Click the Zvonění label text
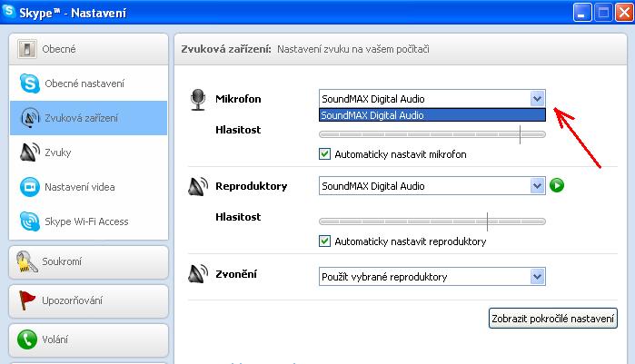The width and height of the screenshot is (635, 364). (x=236, y=274)
